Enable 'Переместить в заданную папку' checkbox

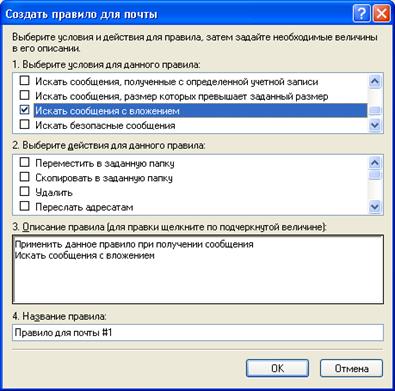[x=24, y=162]
